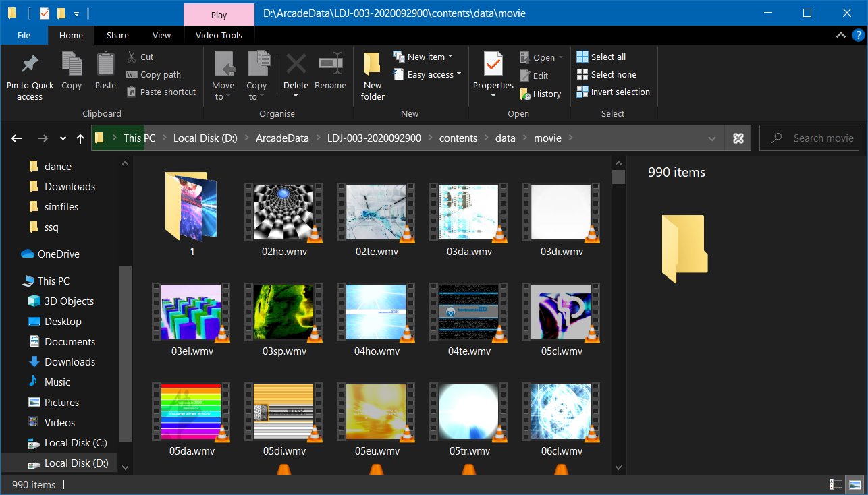Switch to details view toggle

coord(836,484)
